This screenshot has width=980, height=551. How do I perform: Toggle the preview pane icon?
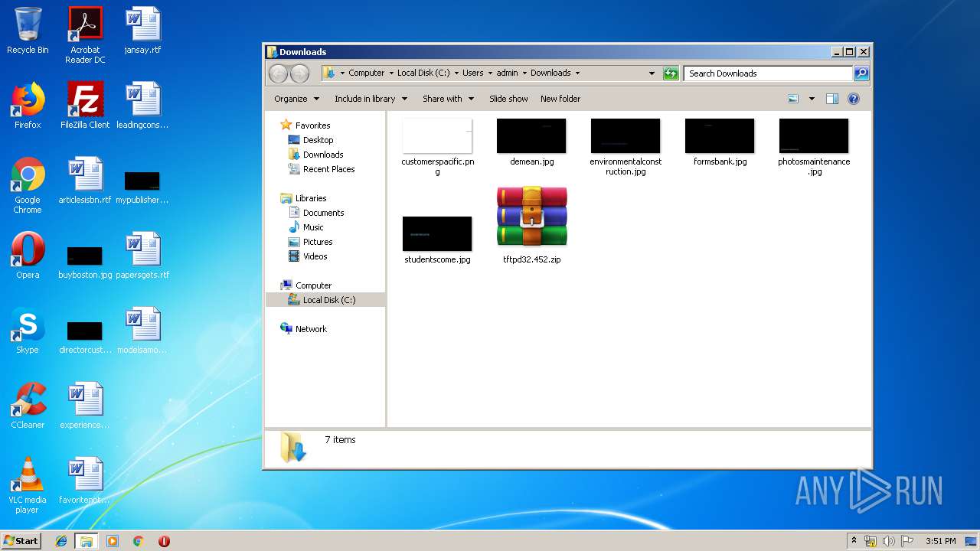click(x=832, y=99)
